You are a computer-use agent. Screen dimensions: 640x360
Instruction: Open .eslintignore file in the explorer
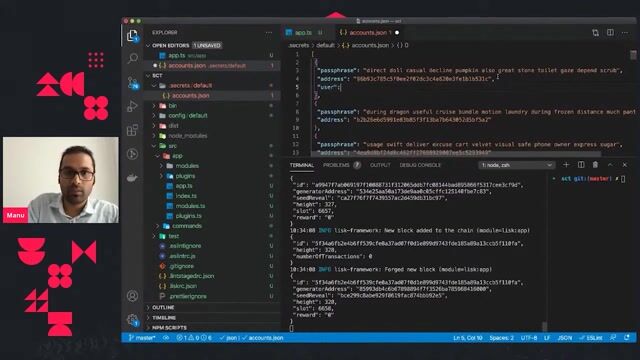point(185,246)
